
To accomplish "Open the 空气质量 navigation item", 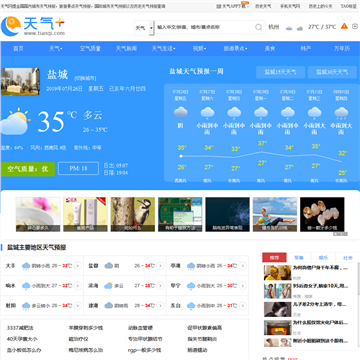I will [90, 49].
